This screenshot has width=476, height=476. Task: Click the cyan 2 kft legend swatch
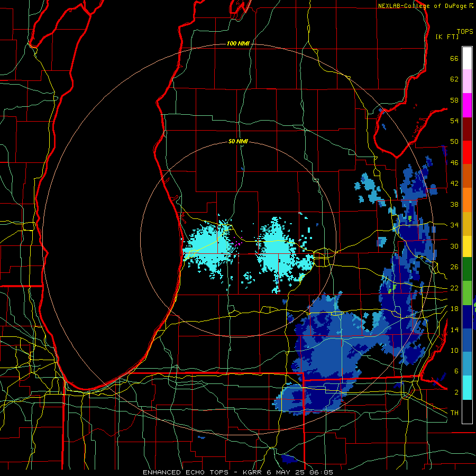(x=467, y=388)
